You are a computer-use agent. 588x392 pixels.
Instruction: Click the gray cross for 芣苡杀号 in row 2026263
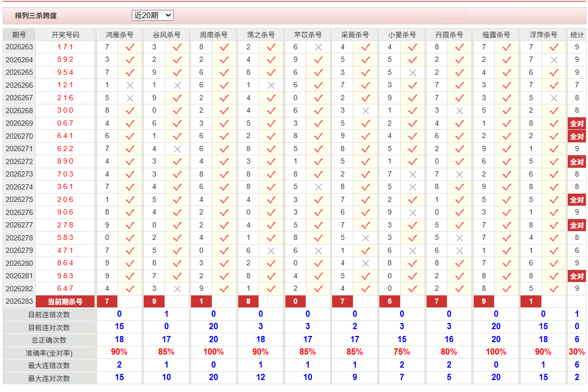pos(318,47)
